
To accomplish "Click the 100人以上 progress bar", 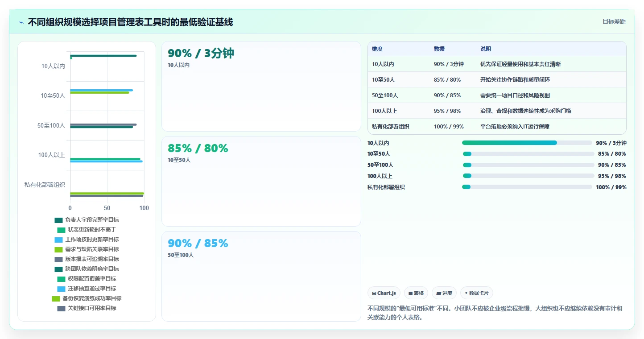I will [x=528, y=176].
